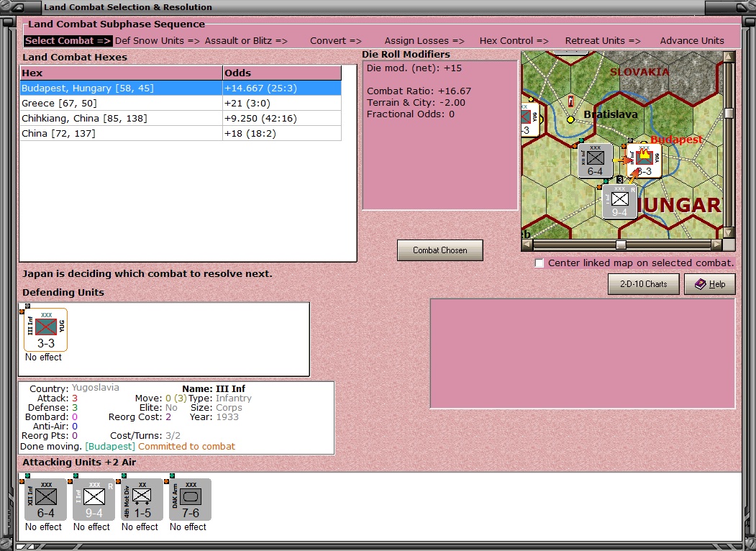Click the Name: III Inf text
The image size is (756, 551).
(x=214, y=388)
